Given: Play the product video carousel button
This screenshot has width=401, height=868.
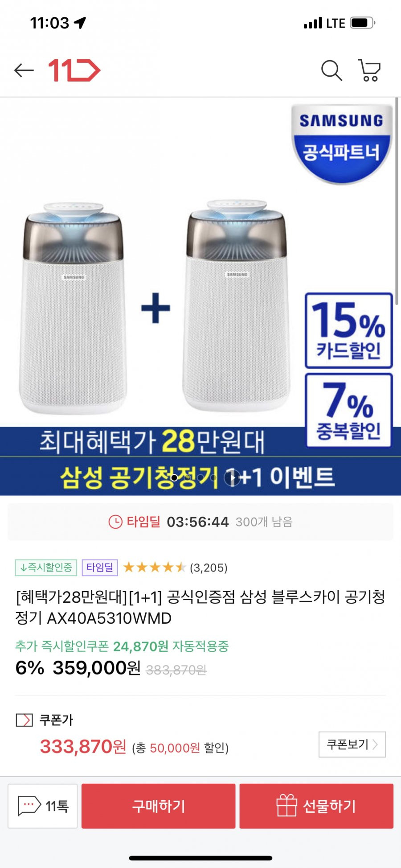Looking at the screenshot, I should point(232,478).
